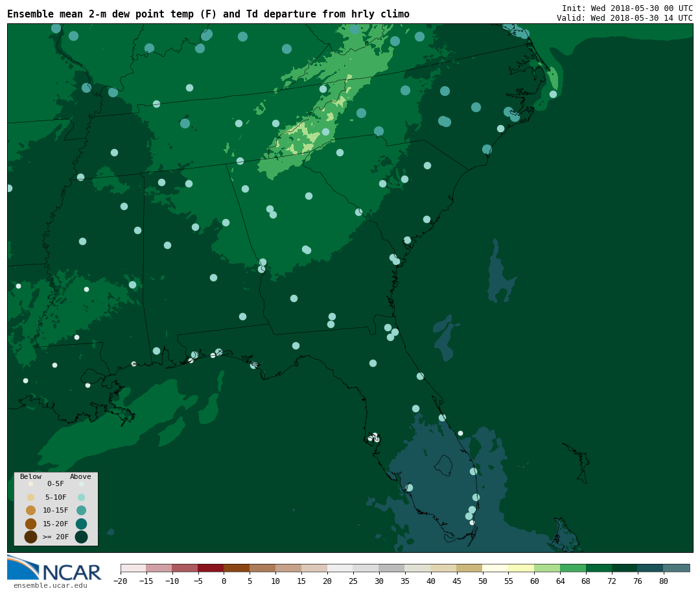This screenshot has width=700, height=593.
Task: Pick the colorbar swatch between 25 and 30
Action: pos(366,568)
